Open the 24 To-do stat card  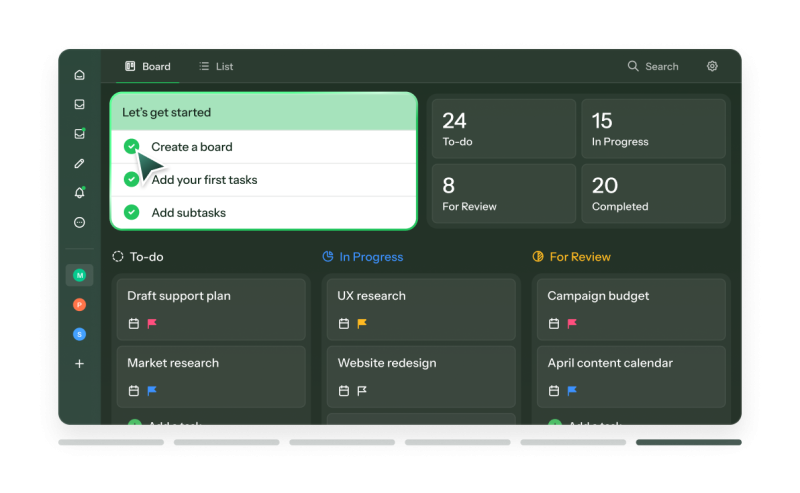tap(504, 129)
